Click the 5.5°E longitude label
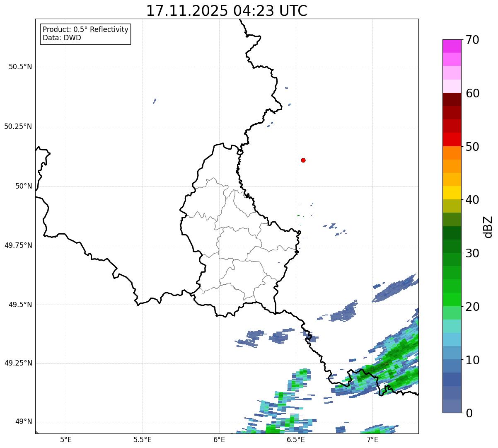498x448 pixels. [143, 440]
